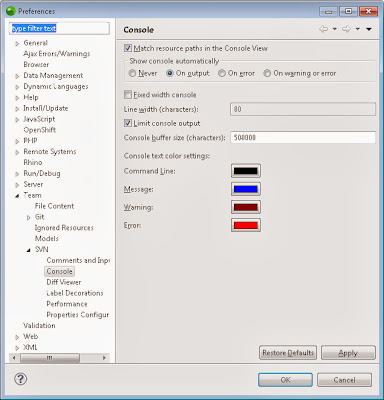The width and height of the screenshot is (384, 400).
Task: Change the Error text color swatch
Action: (246, 225)
